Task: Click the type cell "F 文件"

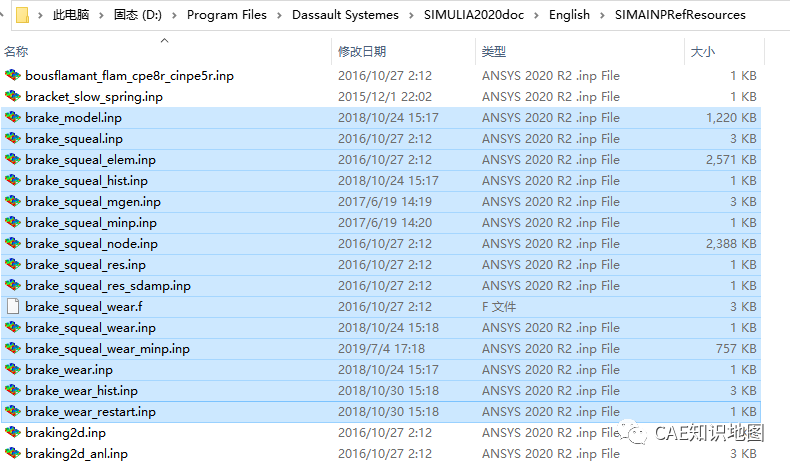Action: click(499, 306)
